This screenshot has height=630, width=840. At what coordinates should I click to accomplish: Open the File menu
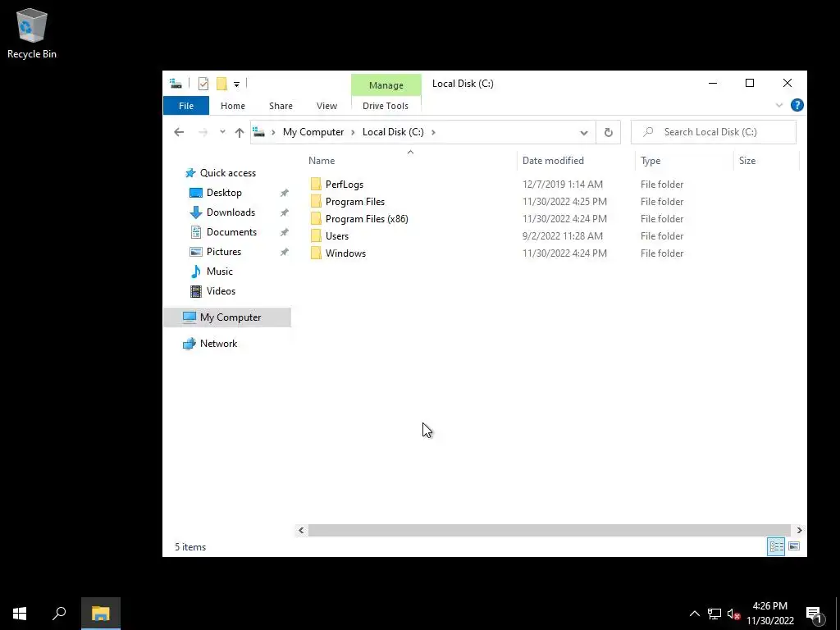pos(186,106)
